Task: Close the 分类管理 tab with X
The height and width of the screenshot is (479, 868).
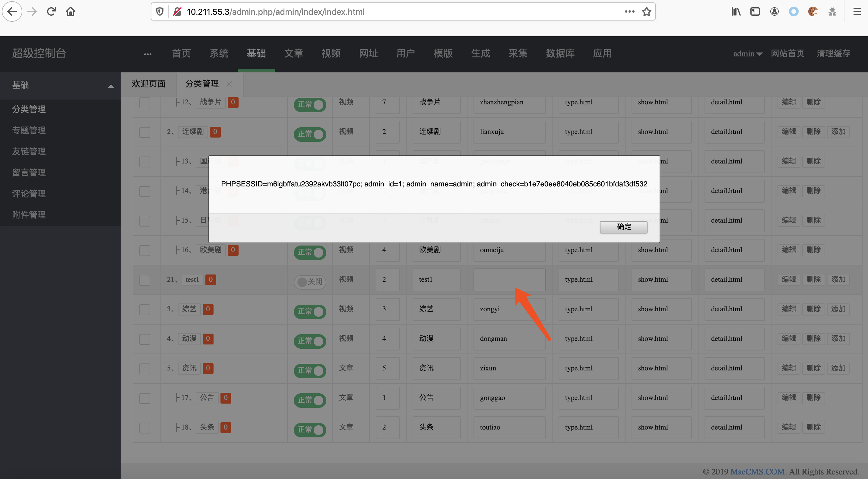Action: [x=229, y=84]
